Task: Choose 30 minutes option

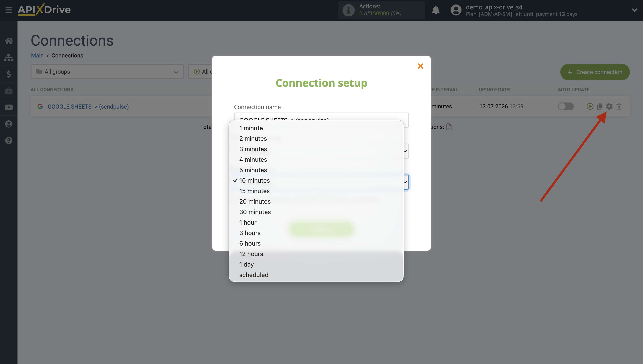Action: coord(316,212)
